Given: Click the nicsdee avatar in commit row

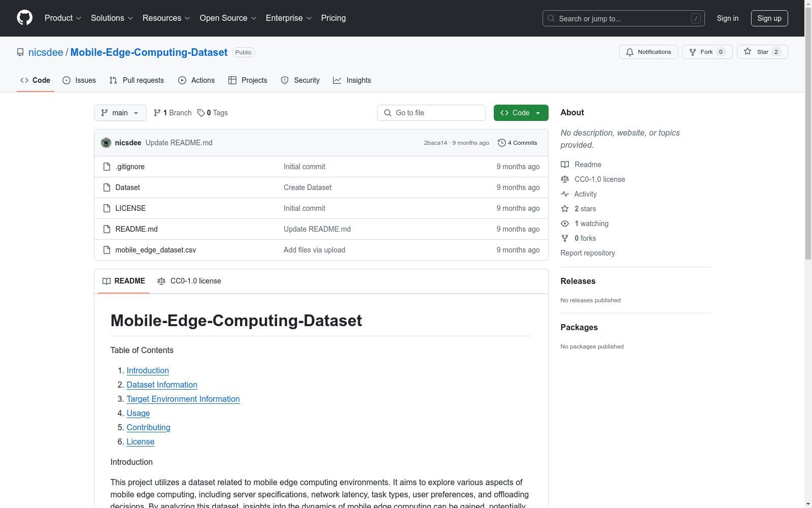Looking at the screenshot, I should (106, 143).
